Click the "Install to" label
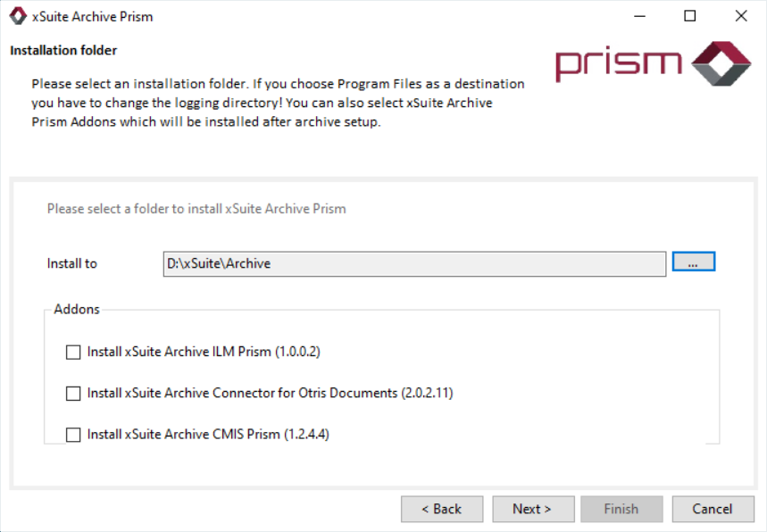Viewport: 767px width, 532px height. 72,263
